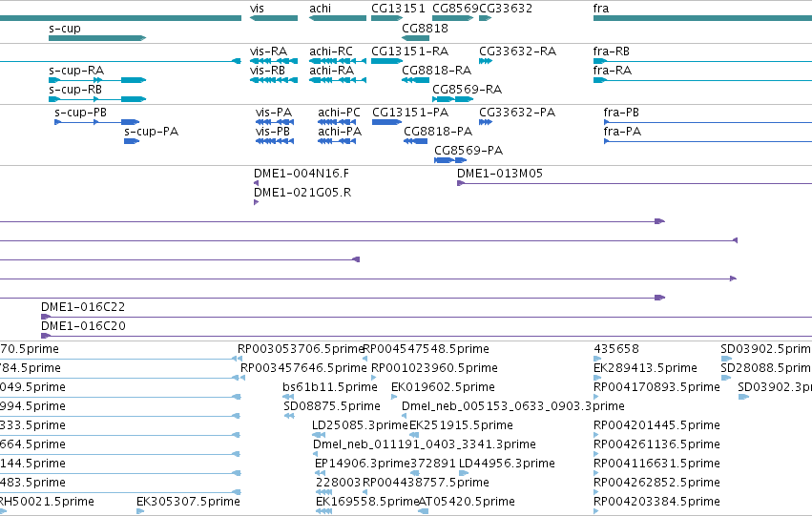812x516 pixels.
Task: Click the RP001023960.5prime EST label
Action: pyautogui.click(x=434, y=368)
